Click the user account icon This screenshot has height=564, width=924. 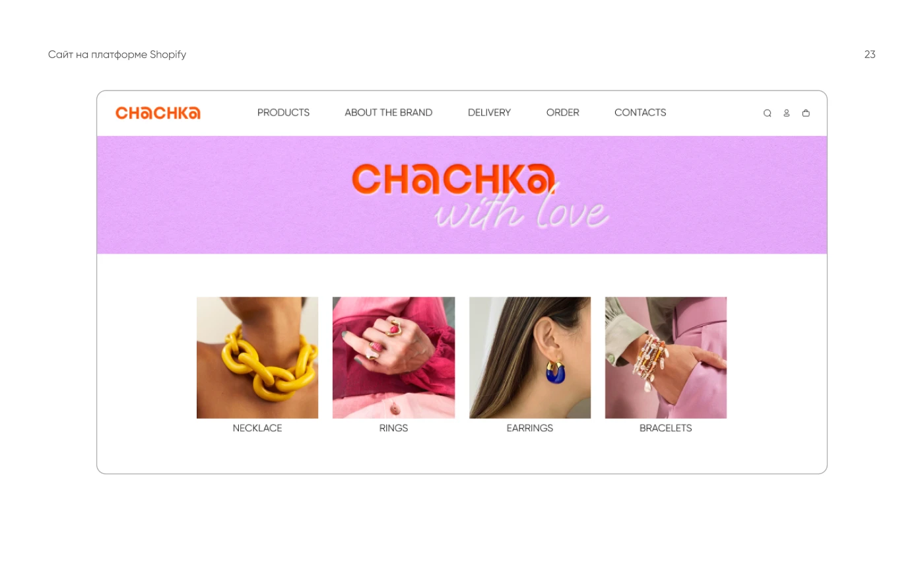coord(786,113)
